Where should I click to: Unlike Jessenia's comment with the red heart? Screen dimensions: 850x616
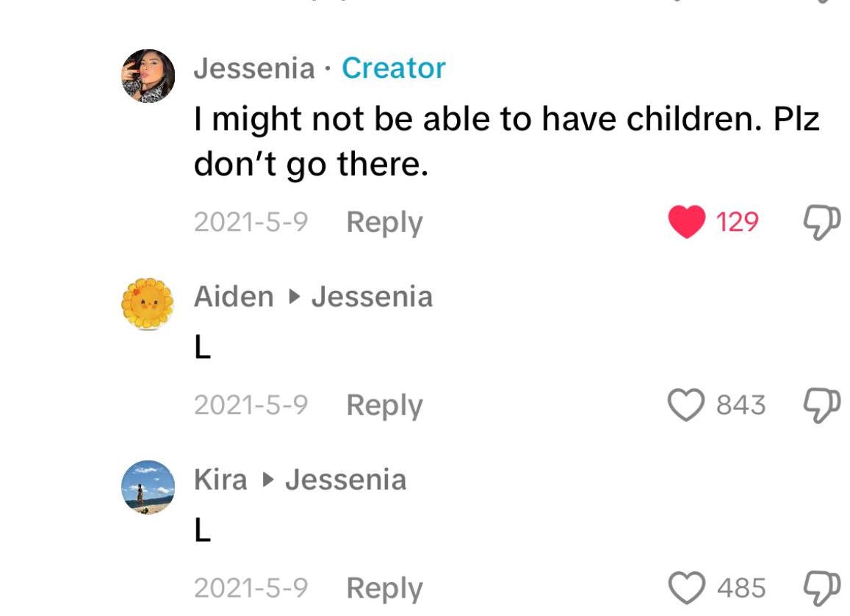(685, 221)
